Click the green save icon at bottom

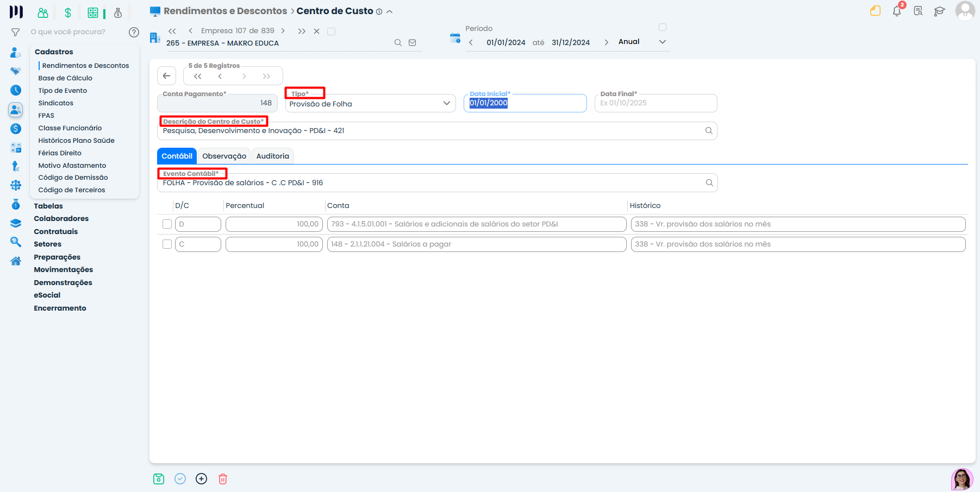(159, 478)
